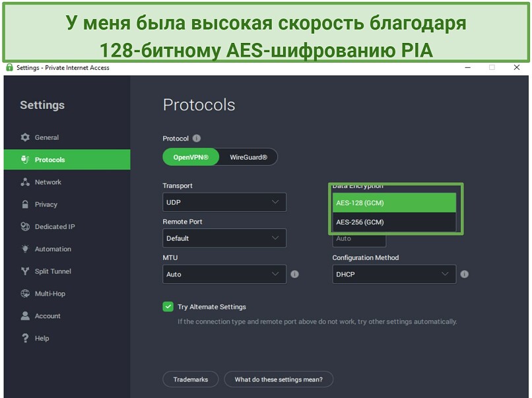Minimize the Settings window
Image resolution: width=532 pixels, height=398 pixels.
click(467, 67)
